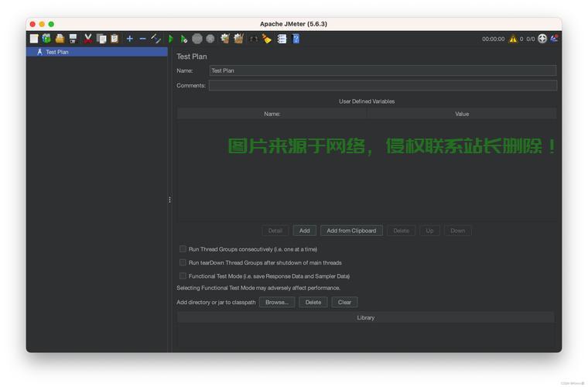Click Start no pauses icon
Screen dimensions: 588x387
184,39
